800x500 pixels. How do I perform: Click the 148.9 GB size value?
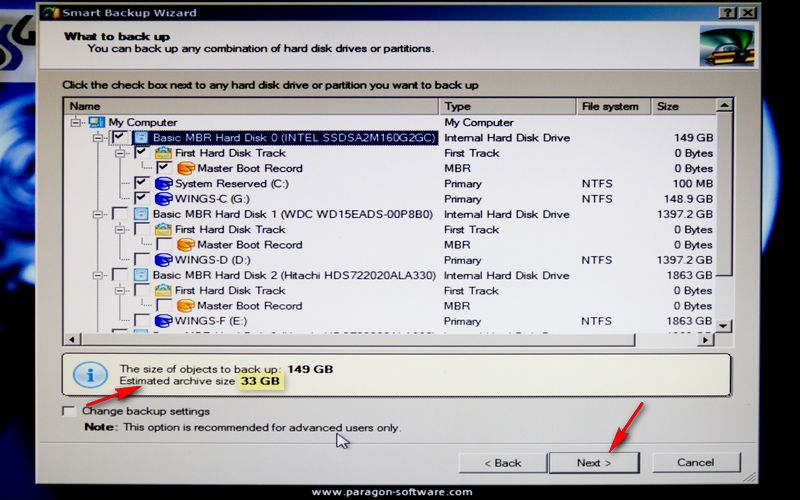[x=688, y=199]
